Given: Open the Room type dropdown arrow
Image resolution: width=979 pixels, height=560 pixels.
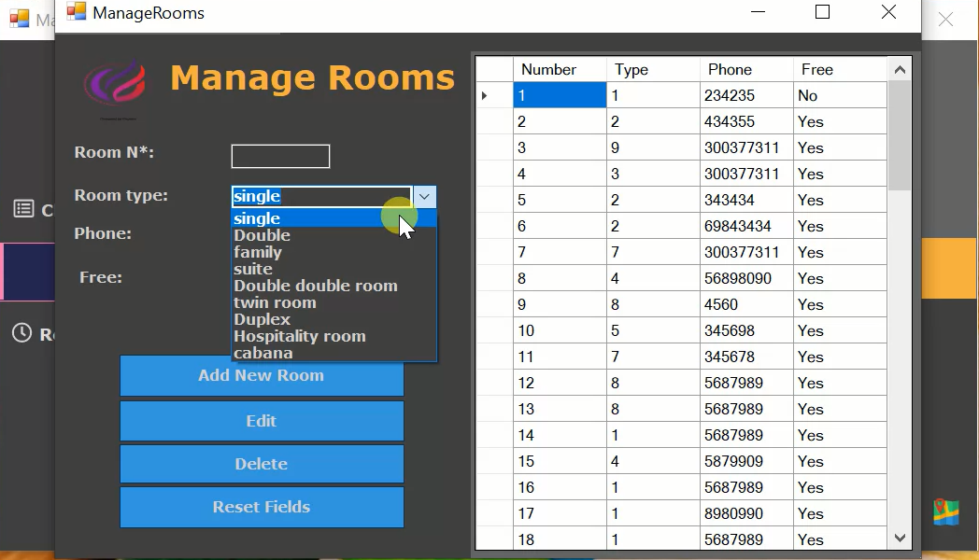Looking at the screenshot, I should coord(425,196).
